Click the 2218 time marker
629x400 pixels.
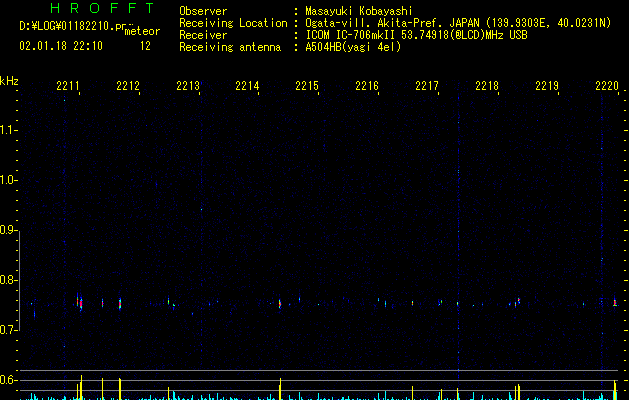click(487, 85)
